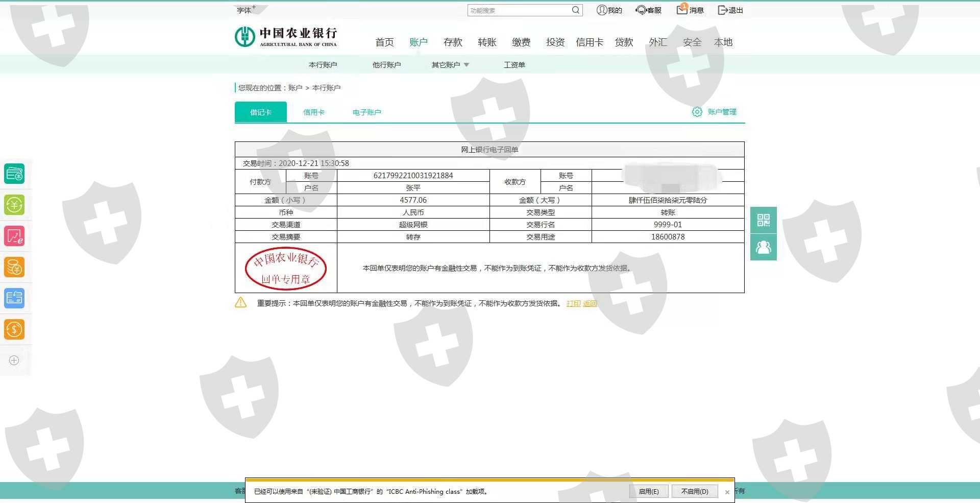Click the amount value 4577.06
Viewport: 980px width, 503px height.
pyautogui.click(x=413, y=200)
